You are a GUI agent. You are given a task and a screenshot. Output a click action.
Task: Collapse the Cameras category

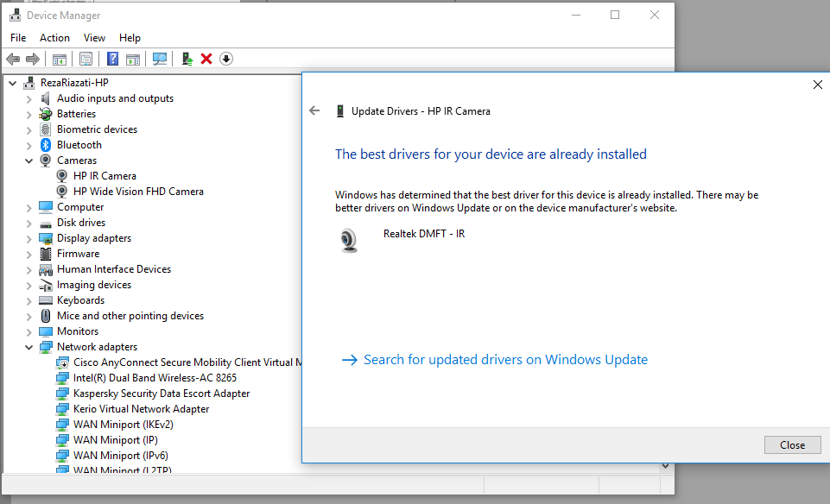coord(29,161)
